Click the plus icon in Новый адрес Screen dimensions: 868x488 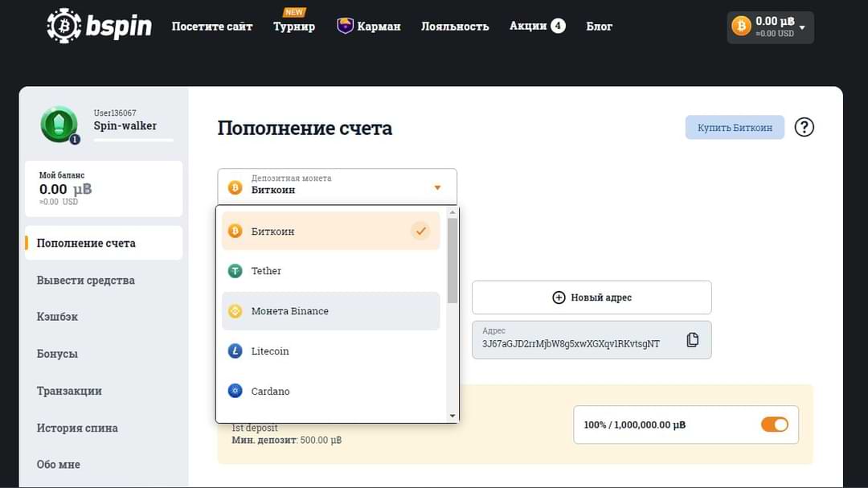click(559, 297)
